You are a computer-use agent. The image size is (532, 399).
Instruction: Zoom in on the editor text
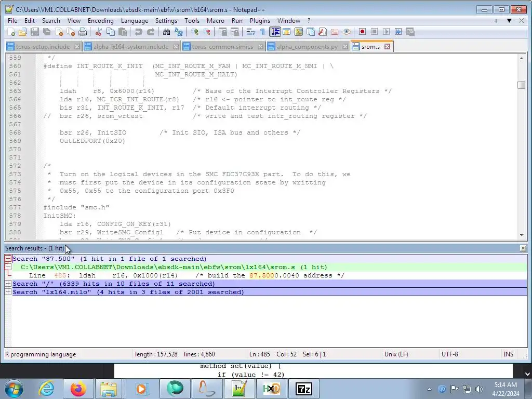pyautogui.click(x=194, y=32)
